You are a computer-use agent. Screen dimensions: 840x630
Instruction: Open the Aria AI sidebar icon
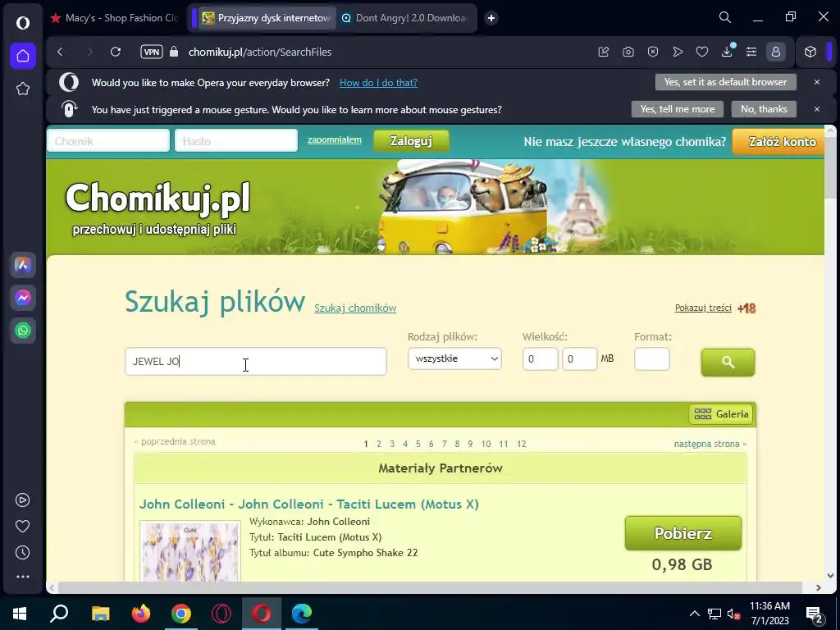point(22,265)
